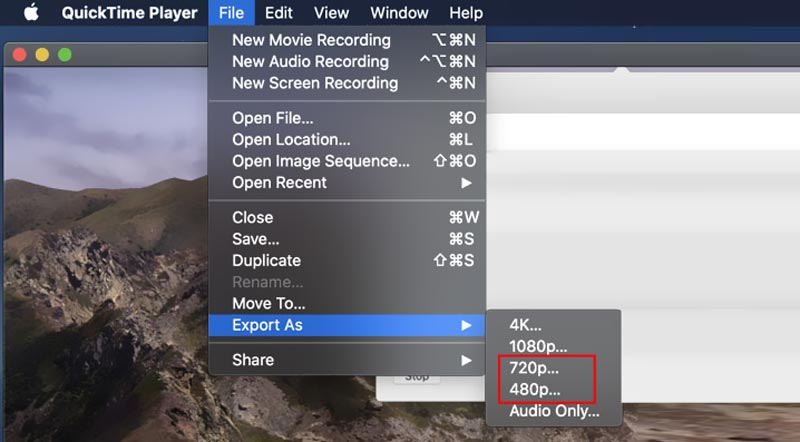
Task: Choose New Movie Recording
Action: (347, 40)
